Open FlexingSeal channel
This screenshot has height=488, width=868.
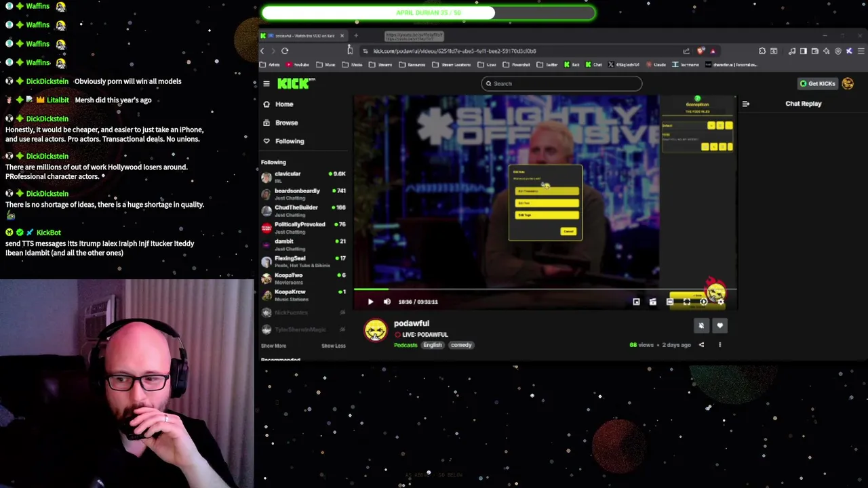[304, 261]
